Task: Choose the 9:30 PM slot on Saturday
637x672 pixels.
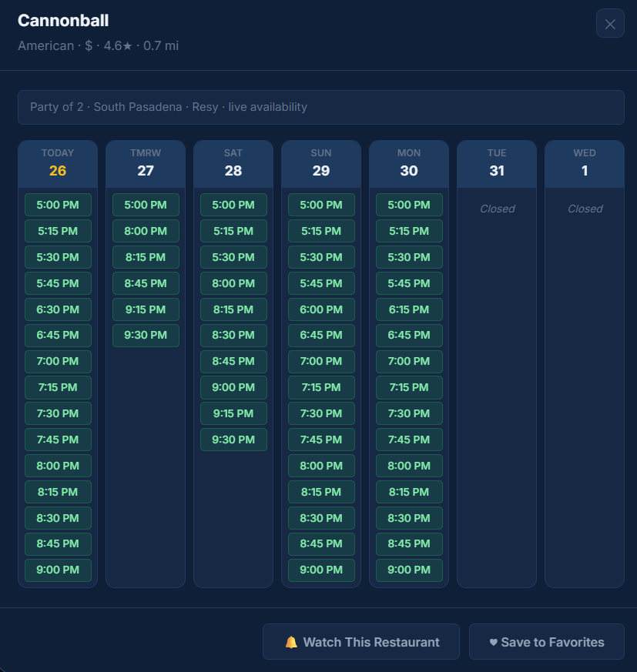Action: coord(233,440)
